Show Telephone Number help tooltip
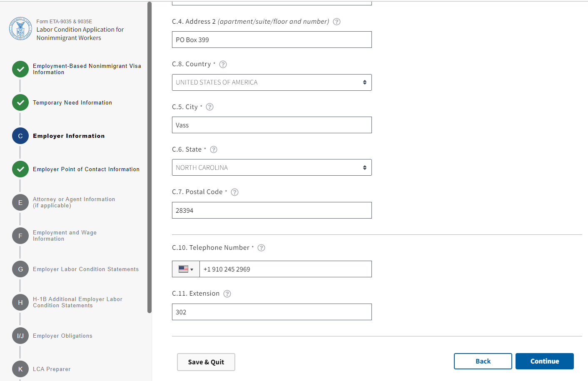Screen dimensions: 588x381 [x=262, y=248]
